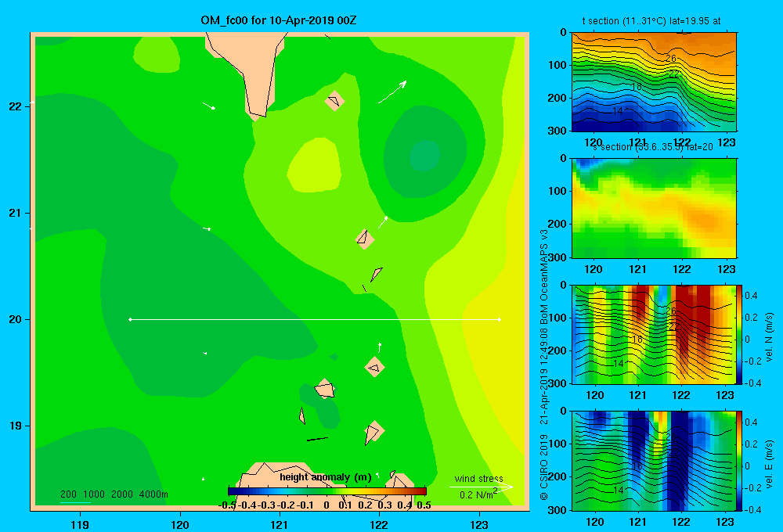Screen dimensions: 783x532
Task: Click longitude label 119 on main map
Action: (x=80, y=524)
